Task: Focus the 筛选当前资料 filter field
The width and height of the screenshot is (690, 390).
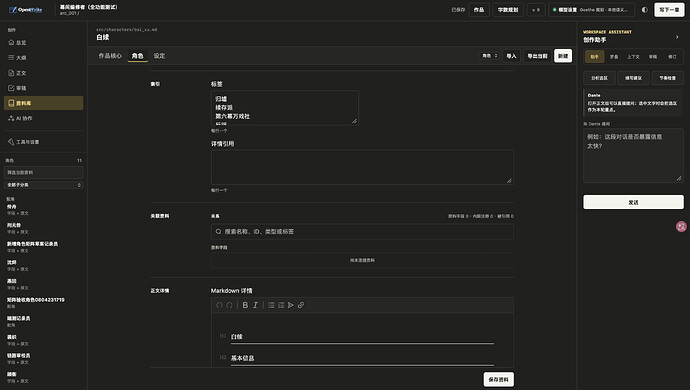Action: [44, 173]
